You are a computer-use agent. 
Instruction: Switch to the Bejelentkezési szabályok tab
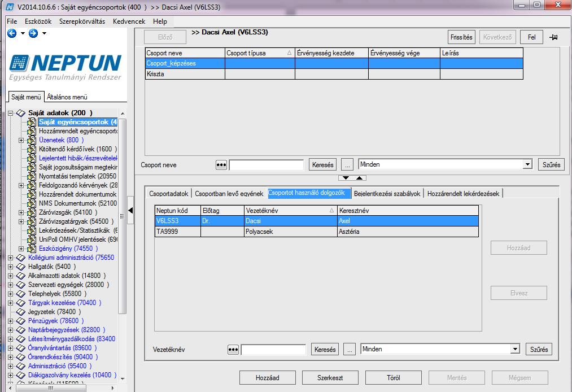tap(387, 193)
